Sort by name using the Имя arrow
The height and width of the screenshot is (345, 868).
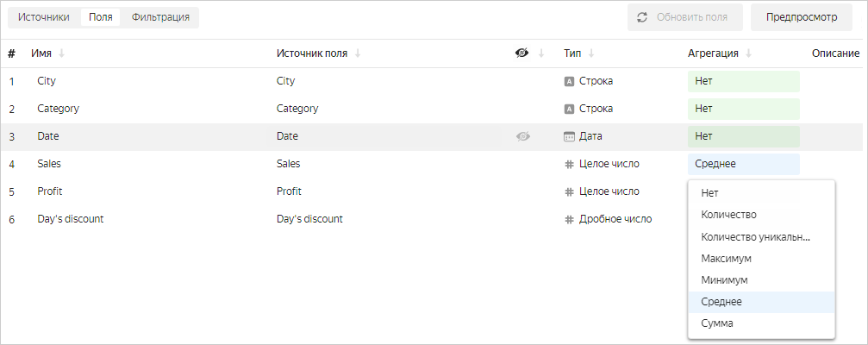pyautogui.click(x=61, y=53)
